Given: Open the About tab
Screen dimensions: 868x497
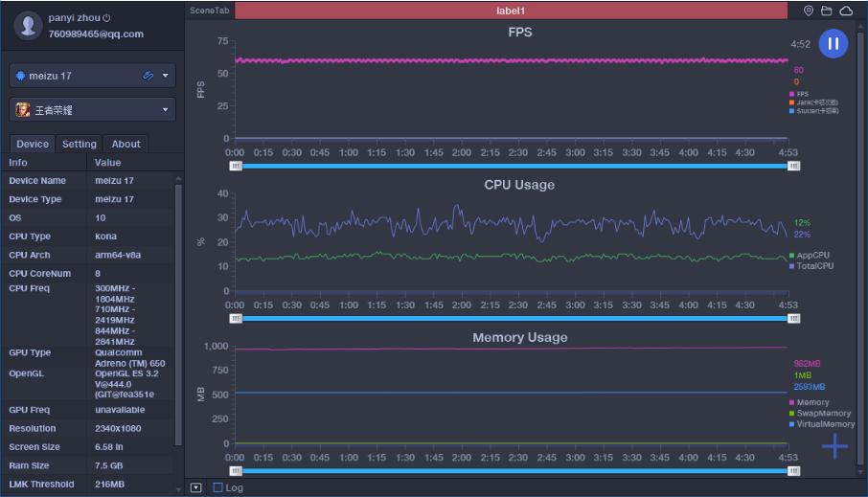Looking at the screenshot, I should coord(126,144).
